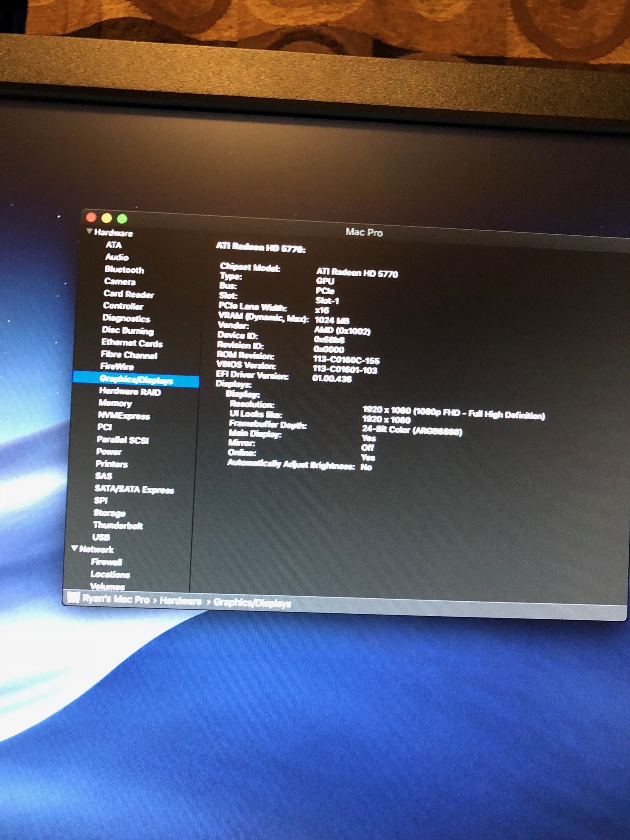Viewport: 630px width, 840px height.
Task: Click the VRAM value 1024 MB
Action: click(332, 320)
